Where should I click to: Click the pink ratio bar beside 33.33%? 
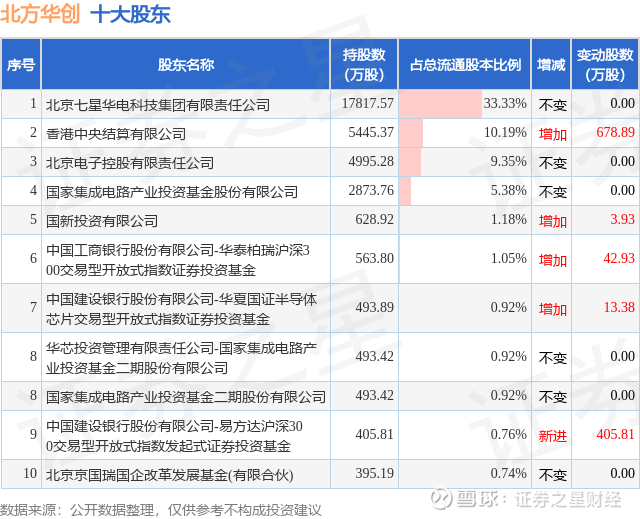pyautogui.click(x=440, y=104)
